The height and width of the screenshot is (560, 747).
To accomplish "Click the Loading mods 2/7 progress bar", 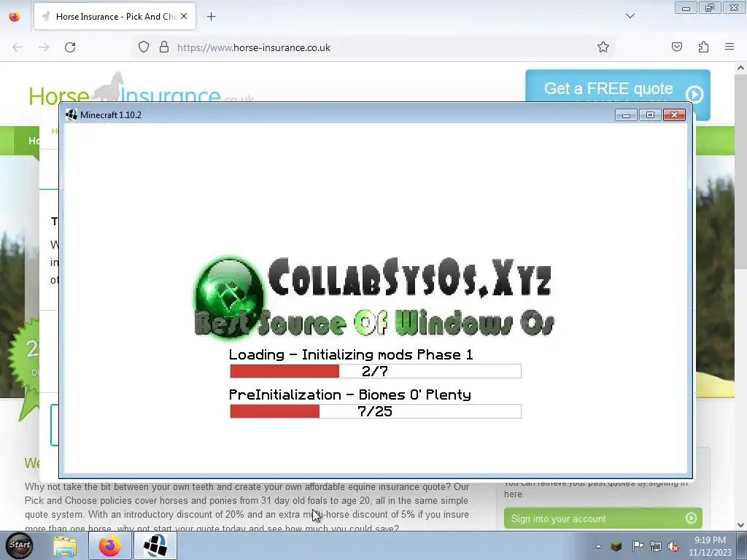I will 376,371.
